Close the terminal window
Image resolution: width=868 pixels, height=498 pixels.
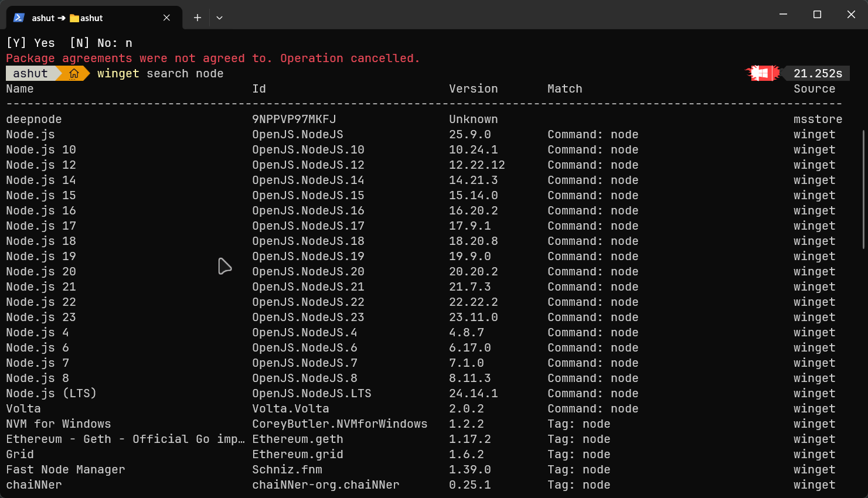pyautogui.click(x=851, y=14)
